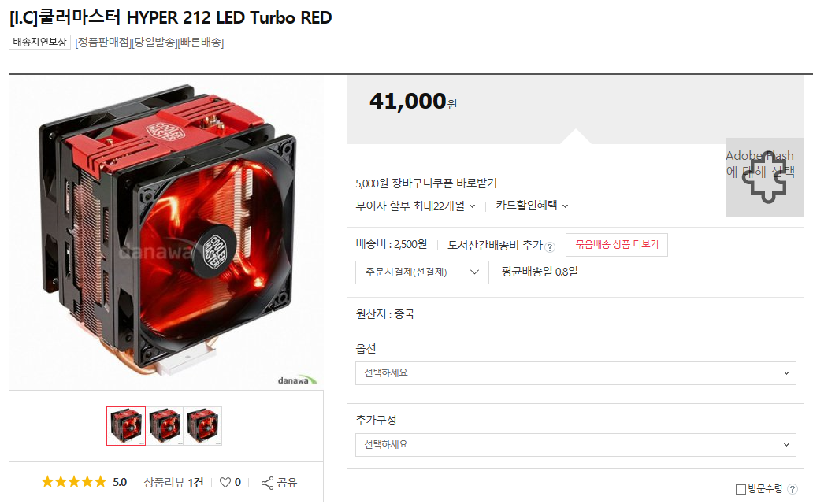Expand the 카드할인혜택 menu
Image resolution: width=813 pixels, height=504 pixels.
tap(532, 206)
